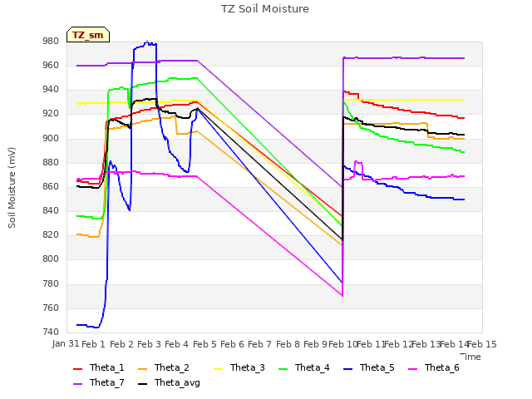Select the Theta_5 legend label
The image size is (532, 399).
point(377,367)
